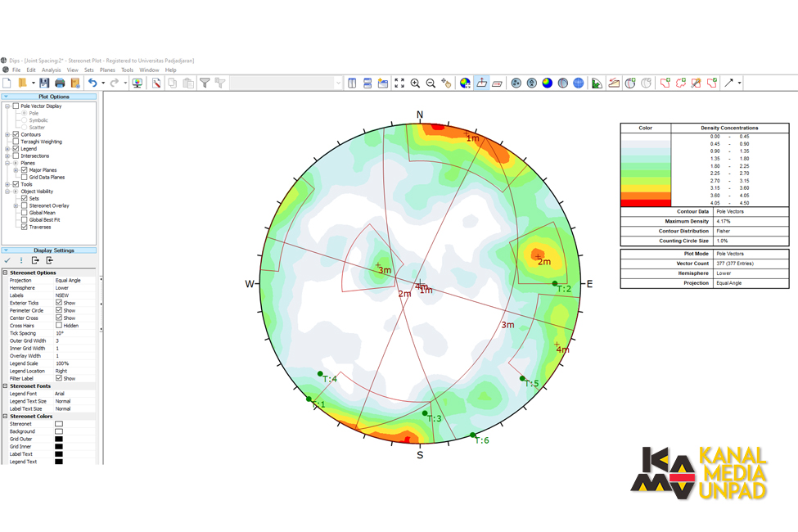The image size is (798, 532).
Task: Expand the Contours tree node
Action: tap(7, 135)
